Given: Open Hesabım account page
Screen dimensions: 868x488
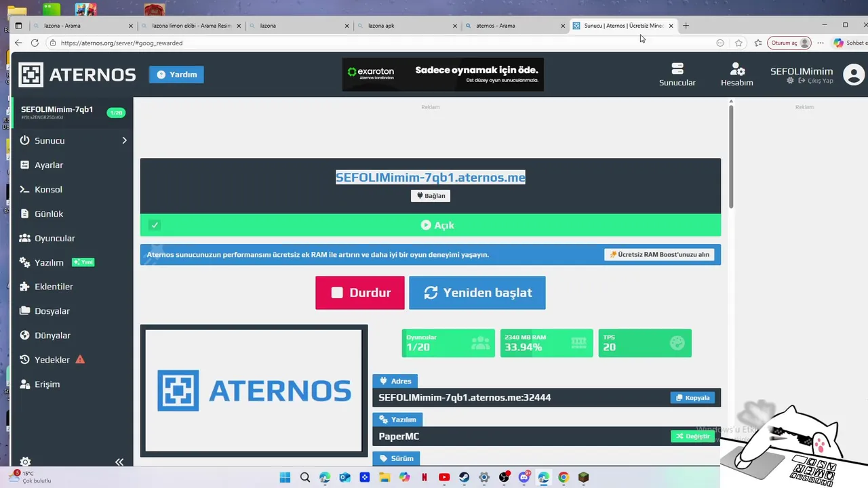Looking at the screenshot, I should (x=737, y=75).
